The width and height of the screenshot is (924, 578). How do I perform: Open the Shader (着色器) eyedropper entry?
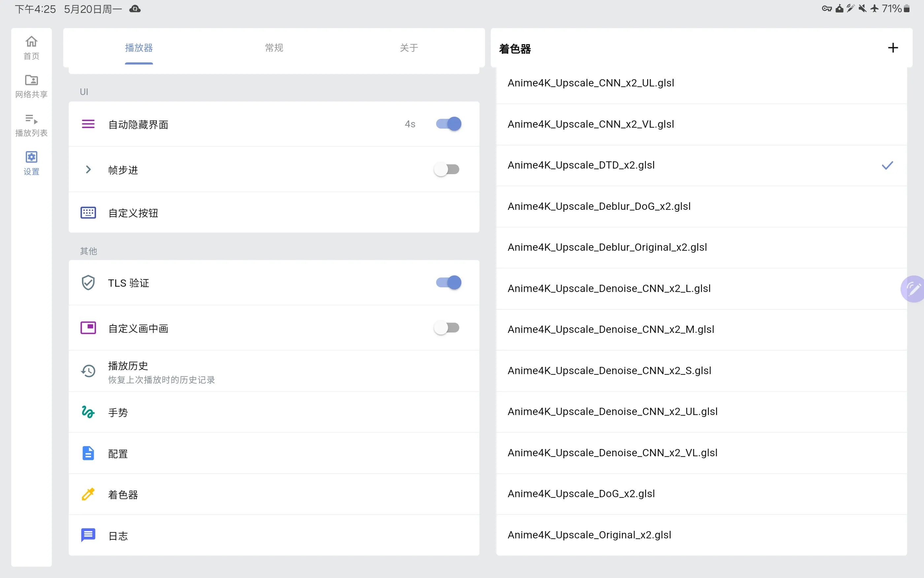(x=88, y=494)
